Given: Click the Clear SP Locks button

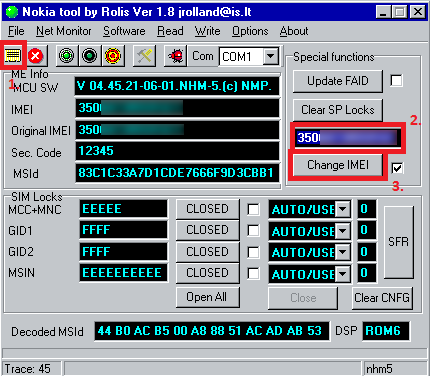Looking at the screenshot, I should point(338,110).
